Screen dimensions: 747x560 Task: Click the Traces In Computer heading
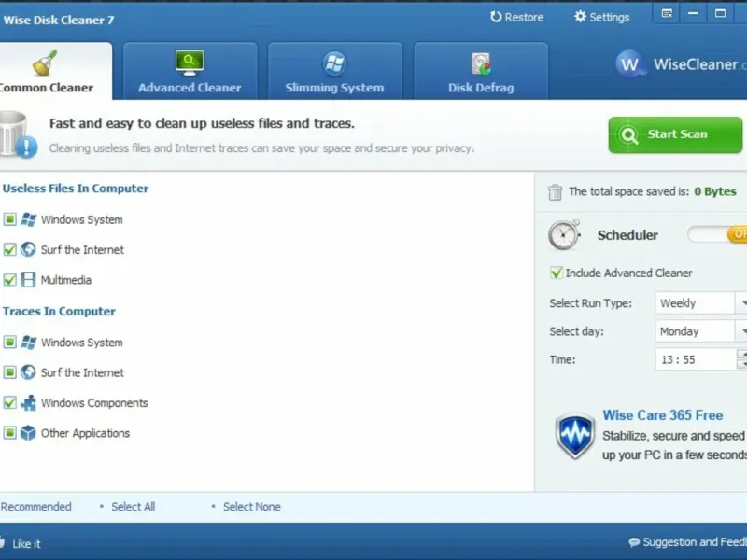click(59, 311)
